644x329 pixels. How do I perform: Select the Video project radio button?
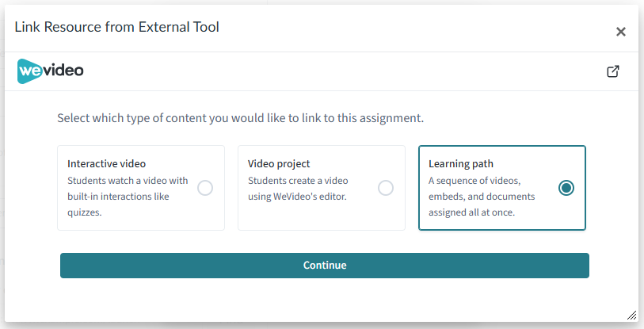[385, 188]
